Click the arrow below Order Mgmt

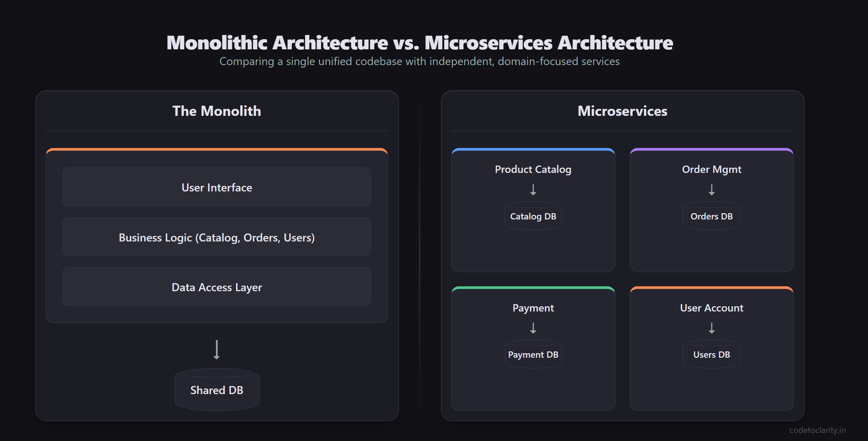712,190
